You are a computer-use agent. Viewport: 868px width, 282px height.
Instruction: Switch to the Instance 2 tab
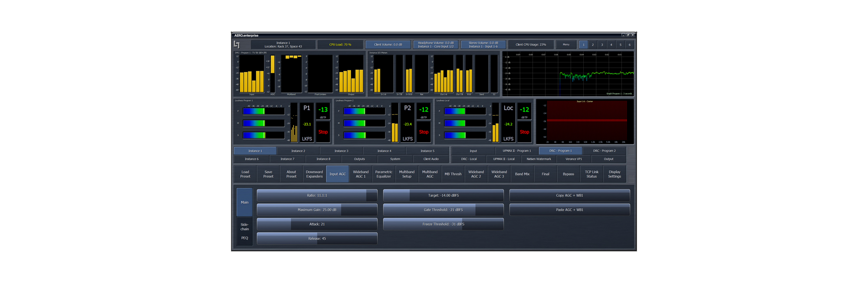point(298,151)
